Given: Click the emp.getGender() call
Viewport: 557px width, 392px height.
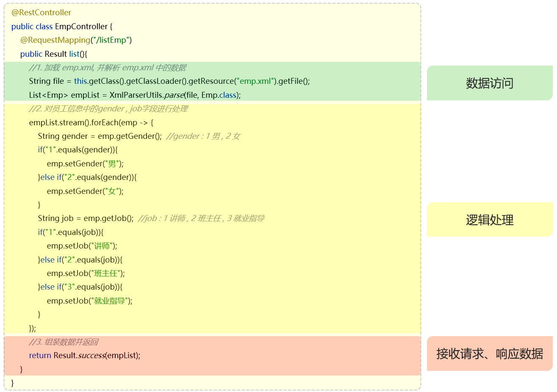Looking at the screenshot, I should tap(129, 136).
